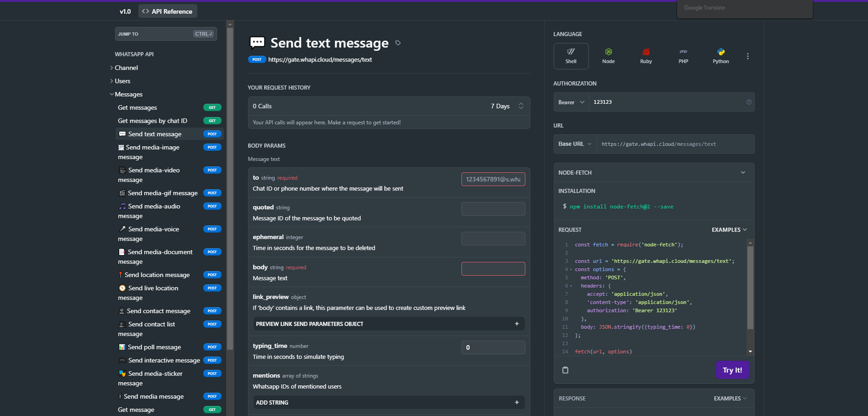The height and width of the screenshot is (416, 868).
Task: Click the typing_time number field
Action: (x=493, y=347)
